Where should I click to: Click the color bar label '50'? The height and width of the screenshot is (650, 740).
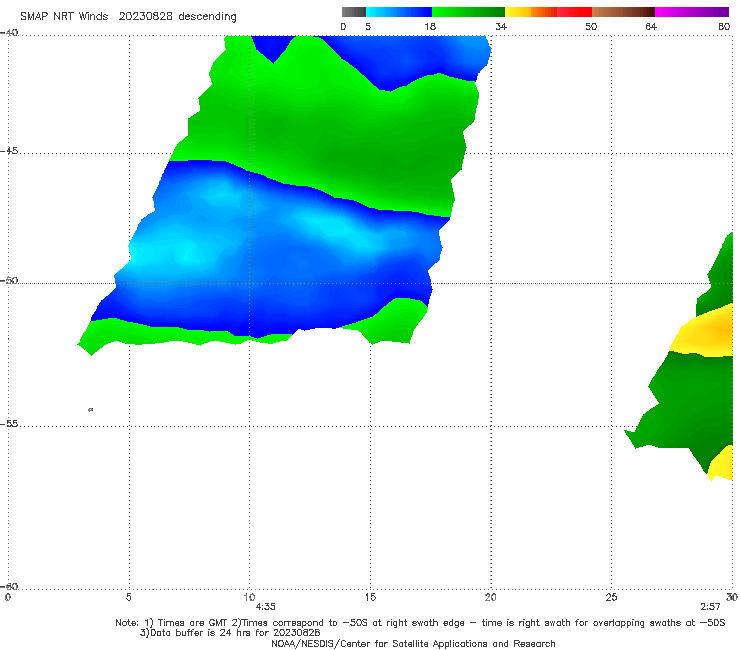point(591,26)
